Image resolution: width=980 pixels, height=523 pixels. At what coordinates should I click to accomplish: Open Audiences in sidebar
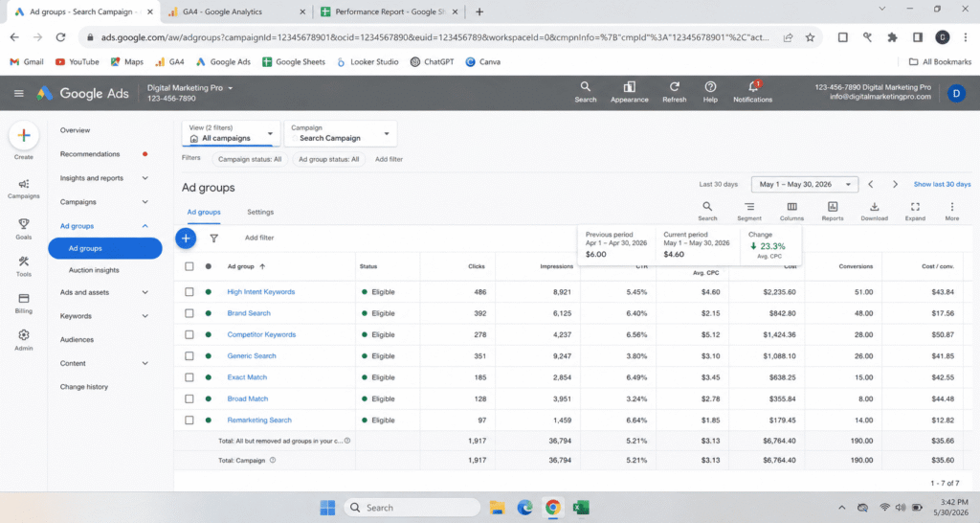click(x=77, y=340)
